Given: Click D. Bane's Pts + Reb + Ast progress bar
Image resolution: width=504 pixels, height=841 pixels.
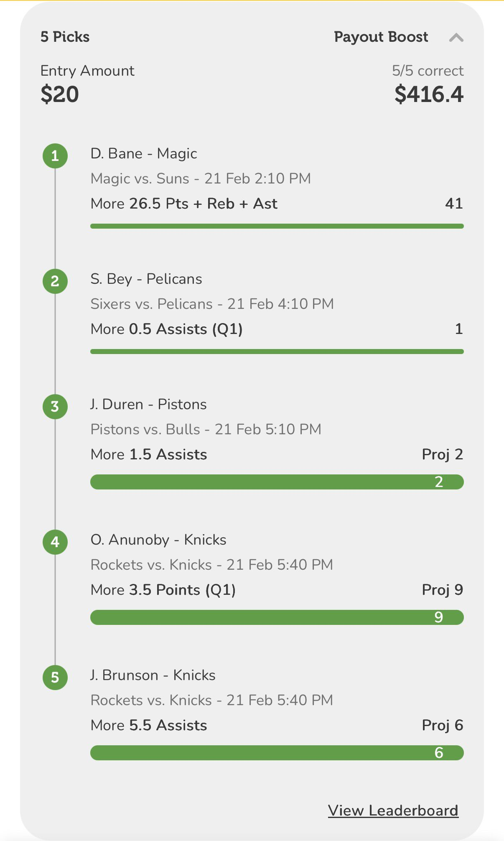Looking at the screenshot, I should (277, 226).
